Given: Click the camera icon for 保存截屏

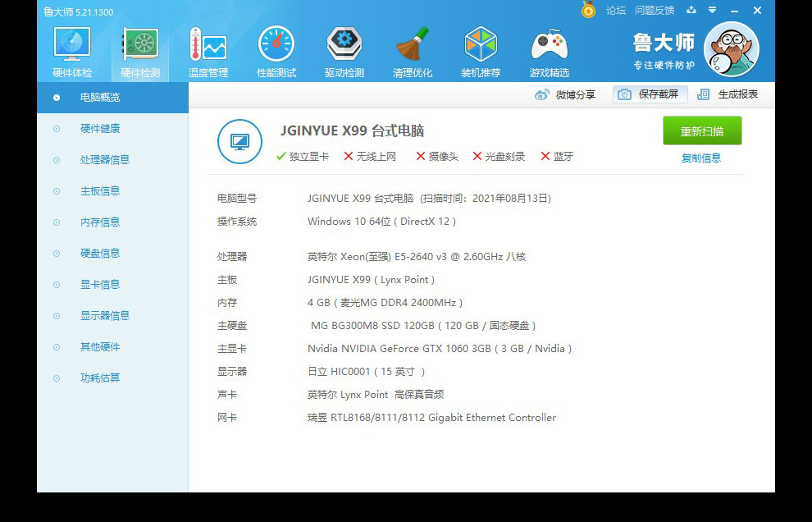Looking at the screenshot, I should click(x=624, y=94).
